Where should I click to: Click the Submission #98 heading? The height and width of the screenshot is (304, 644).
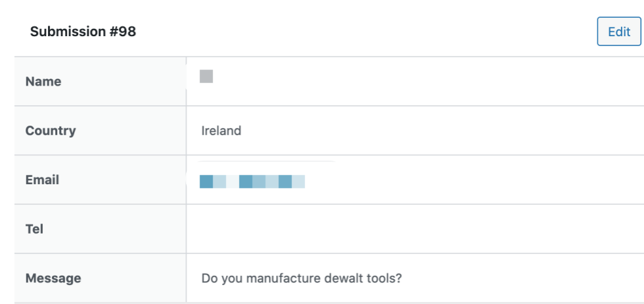click(x=83, y=32)
